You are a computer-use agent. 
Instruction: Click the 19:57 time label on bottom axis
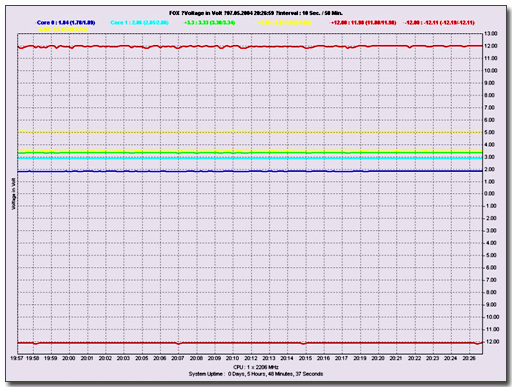click(x=17, y=358)
